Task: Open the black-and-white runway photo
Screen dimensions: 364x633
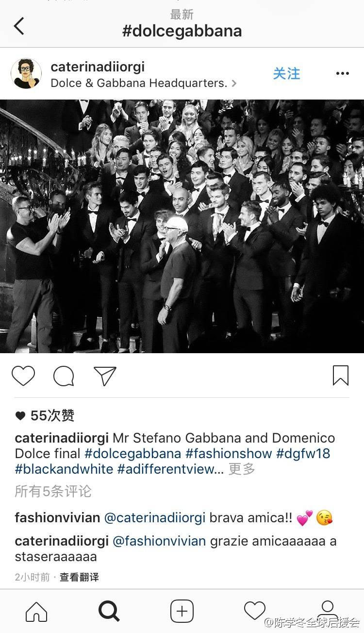Action: point(182,226)
